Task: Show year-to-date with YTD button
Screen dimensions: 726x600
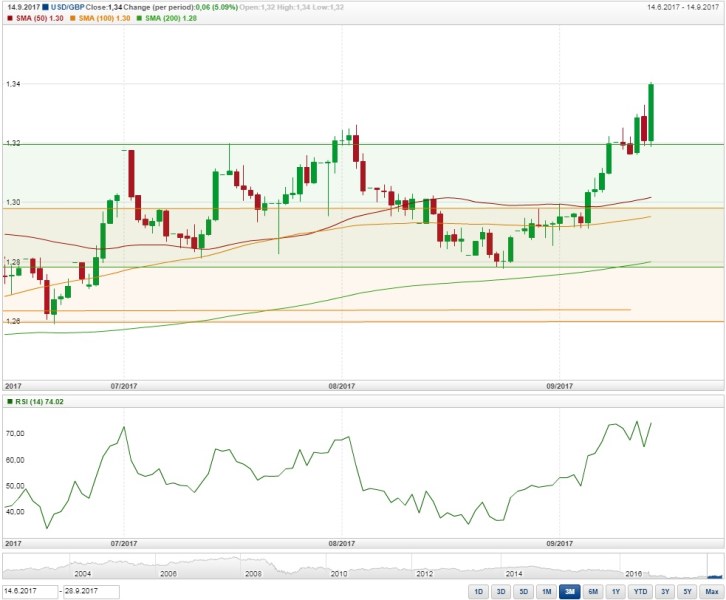Action: tap(640, 592)
